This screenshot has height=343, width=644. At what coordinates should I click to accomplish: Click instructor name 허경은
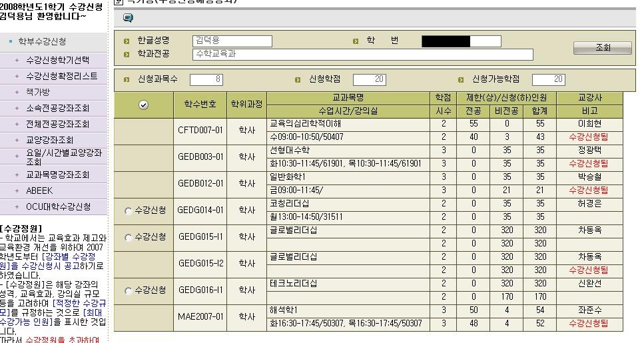coord(589,203)
